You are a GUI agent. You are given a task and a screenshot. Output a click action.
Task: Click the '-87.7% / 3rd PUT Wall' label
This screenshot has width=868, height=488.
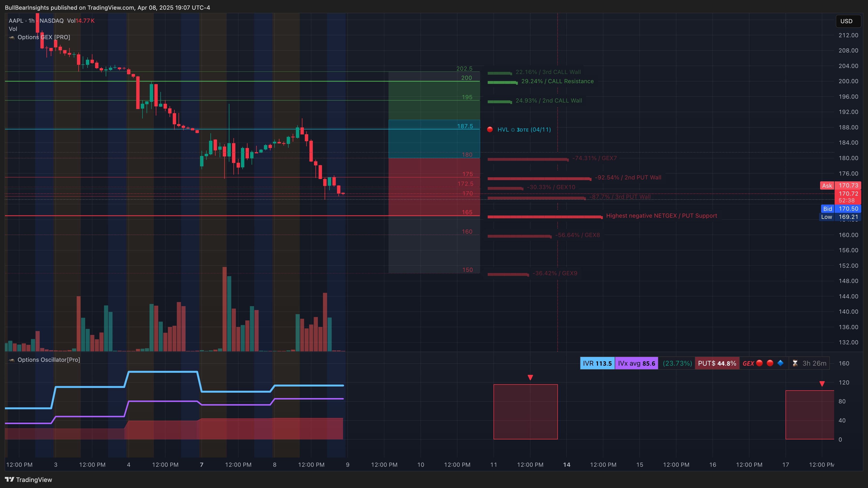coord(620,197)
